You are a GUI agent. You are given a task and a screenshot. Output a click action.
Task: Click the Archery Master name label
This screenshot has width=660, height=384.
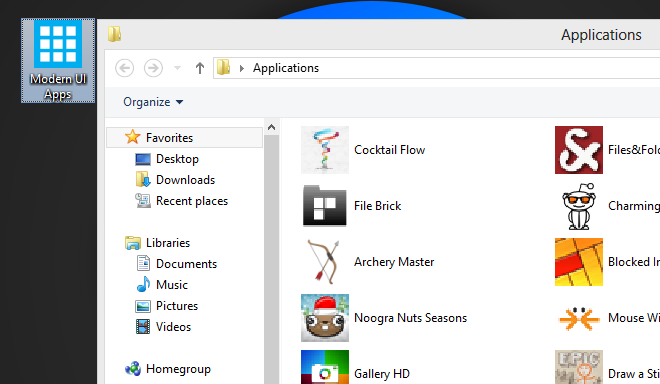394,262
